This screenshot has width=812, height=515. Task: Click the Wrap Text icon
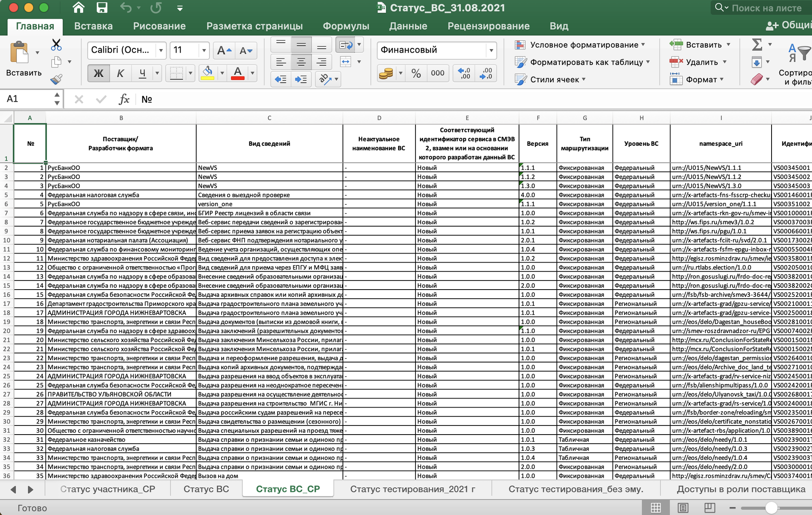(x=345, y=45)
